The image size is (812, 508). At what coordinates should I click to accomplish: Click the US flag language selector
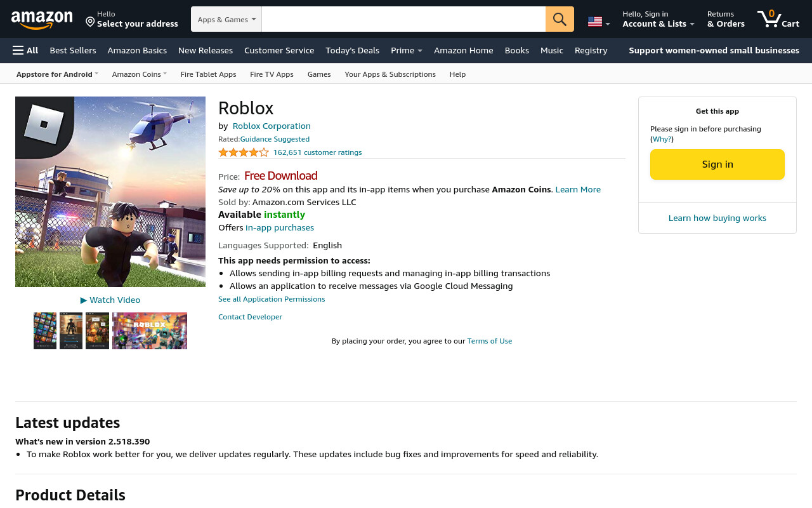tap(599, 22)
